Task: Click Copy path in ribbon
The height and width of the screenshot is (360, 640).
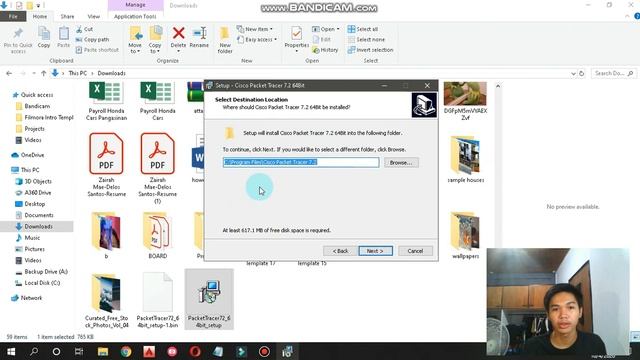Action: [x=93, y=40]
